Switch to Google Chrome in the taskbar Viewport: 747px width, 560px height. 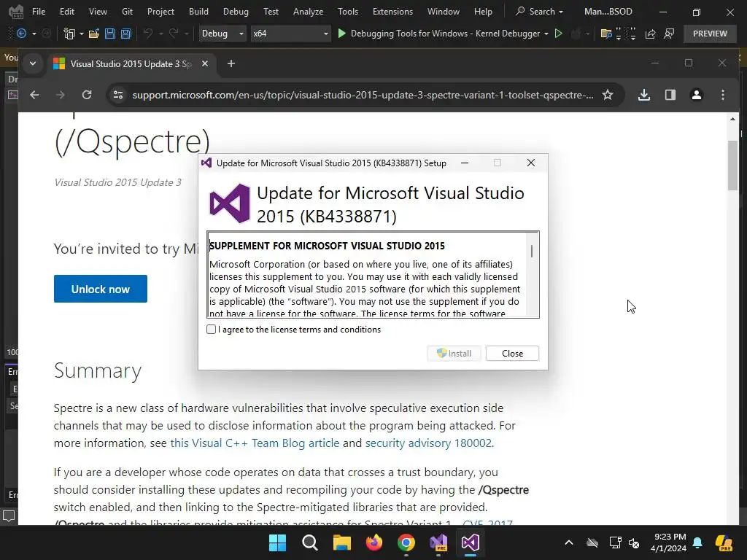(x=406, y=542)
